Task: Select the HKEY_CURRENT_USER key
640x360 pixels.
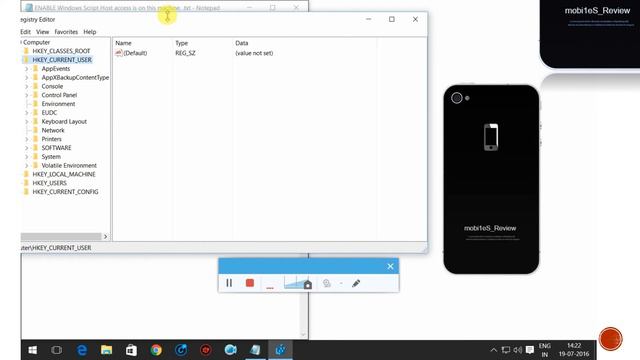Action: 62,60
